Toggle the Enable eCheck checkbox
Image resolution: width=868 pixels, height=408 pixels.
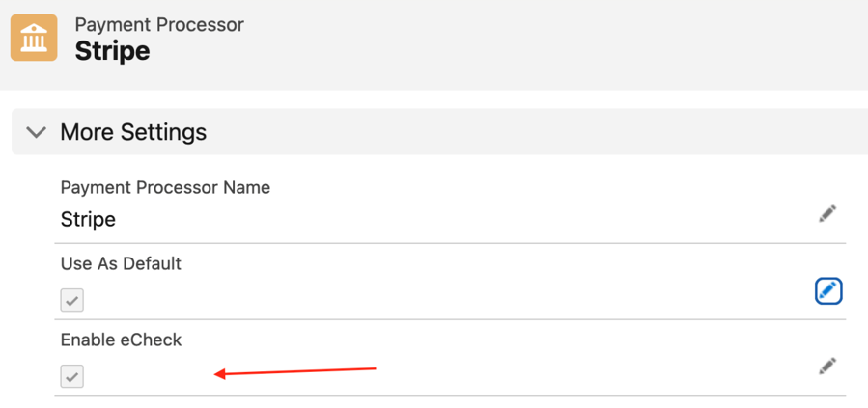click(x=72, y=375)
